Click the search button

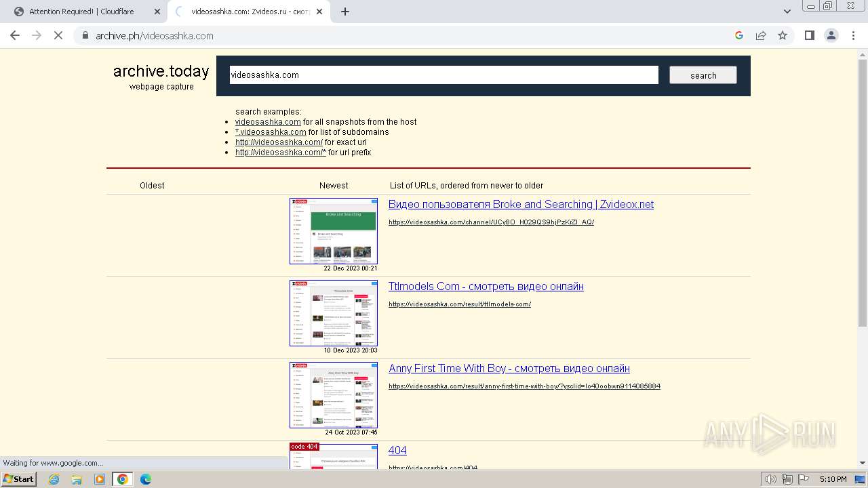703,75
